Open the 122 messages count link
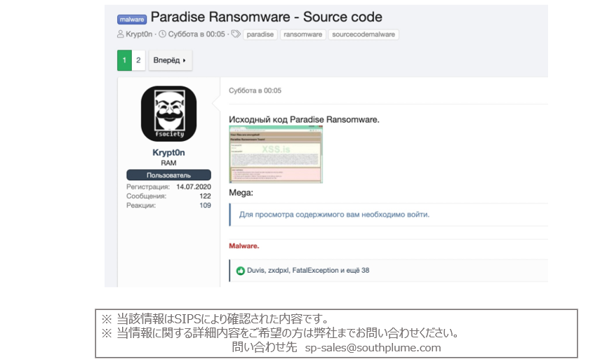Image resolution: width=593 pixels, height=364 pixels. click(x=205, y=196)
